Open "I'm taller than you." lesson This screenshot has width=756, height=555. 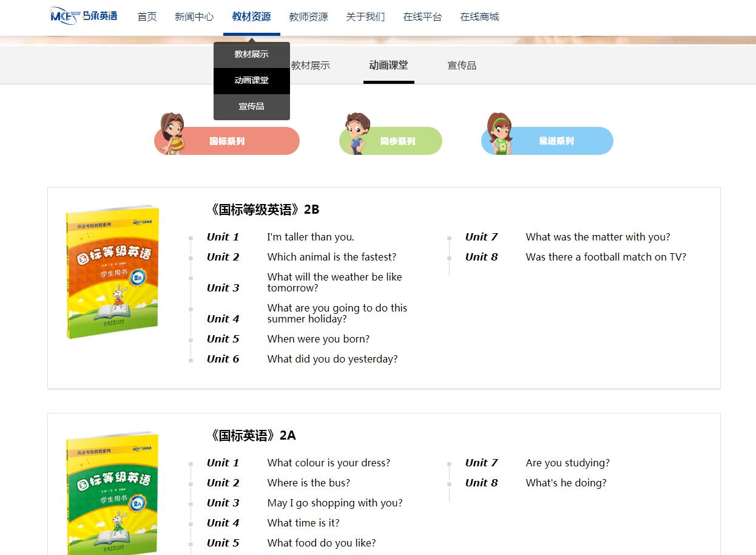pyautogui.click(x=311, y=237)
